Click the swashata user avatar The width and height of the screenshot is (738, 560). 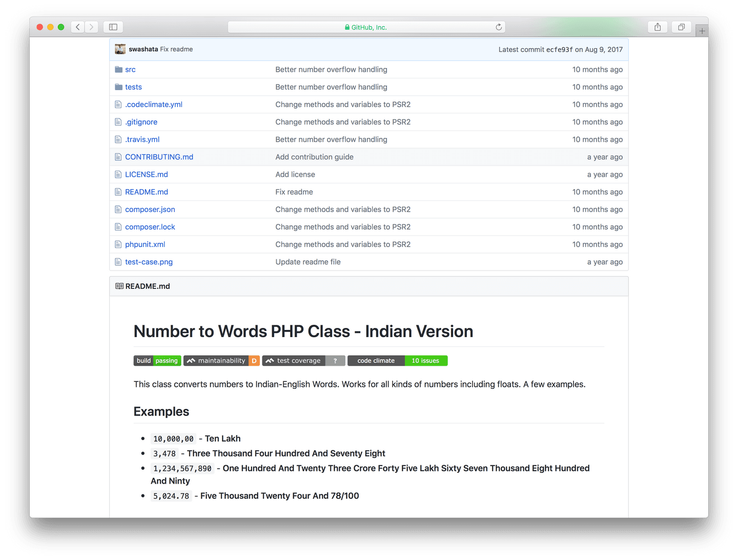(120, 49)
